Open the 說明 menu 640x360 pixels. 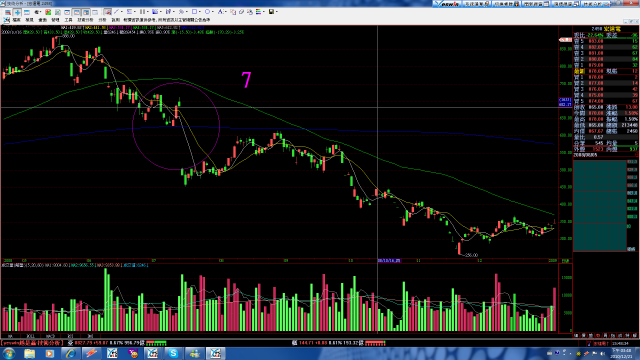[x=116, y=20]
